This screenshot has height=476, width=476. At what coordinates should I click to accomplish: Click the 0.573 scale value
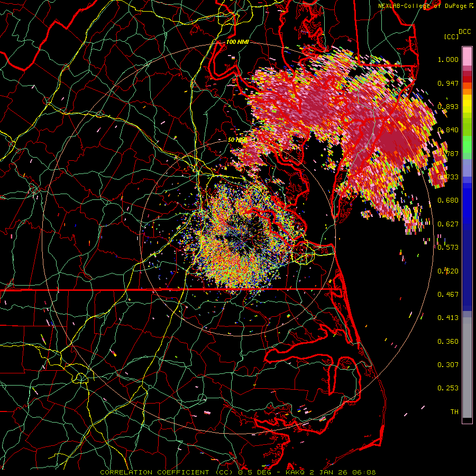[x=448, y=248]
